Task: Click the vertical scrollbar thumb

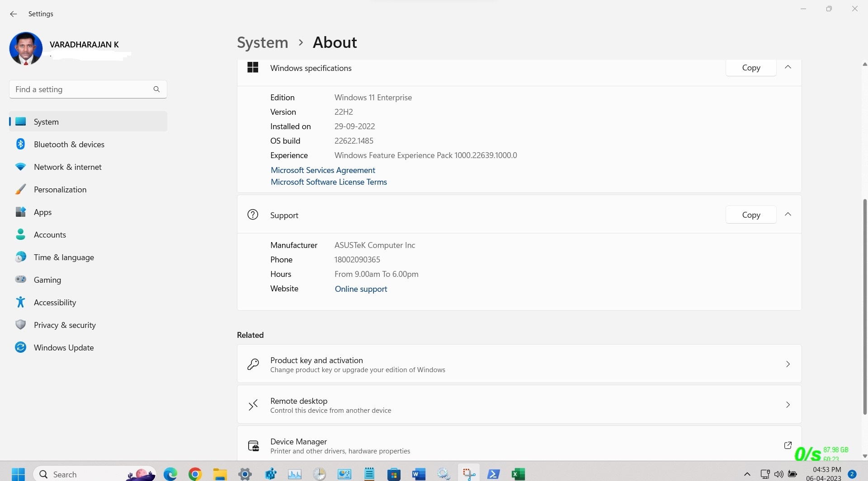Action: (x=865, y=307)
